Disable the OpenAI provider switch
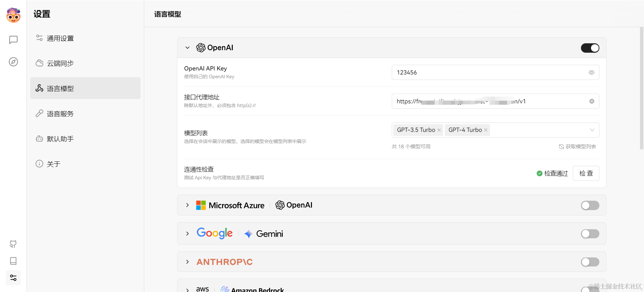644x292 pixels. click(x=590, y=48)
